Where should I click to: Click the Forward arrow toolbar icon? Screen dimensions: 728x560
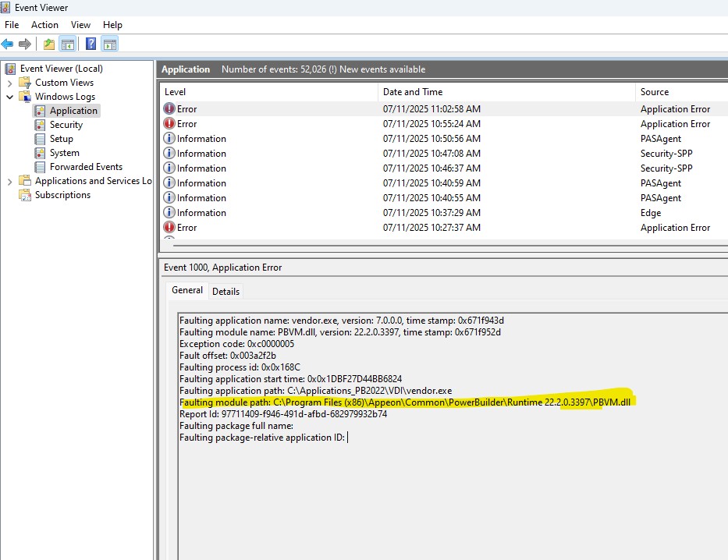pos(25,44)
